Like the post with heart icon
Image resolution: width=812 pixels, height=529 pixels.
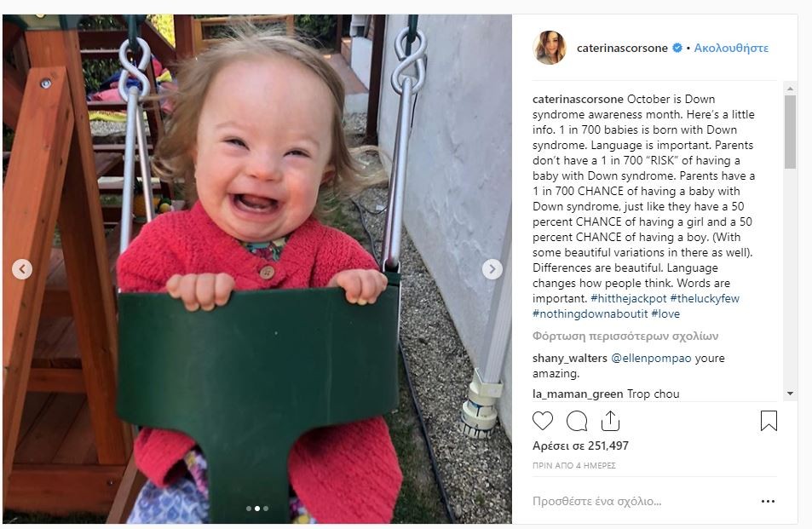(x=542, y=421)
